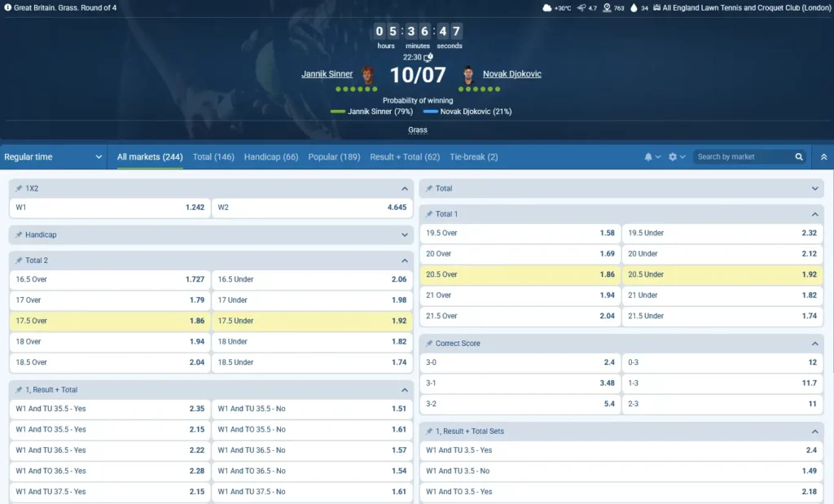Open the Regular time dropdown
The image size is (834, 504).
pyautogui.click(x=53, y=157)
